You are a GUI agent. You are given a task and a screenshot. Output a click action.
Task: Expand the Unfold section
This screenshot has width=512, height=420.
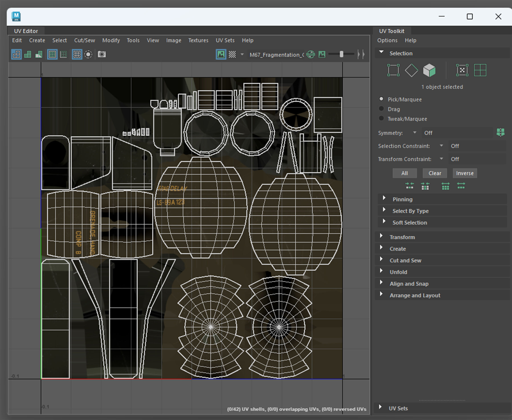pos(398,272)
